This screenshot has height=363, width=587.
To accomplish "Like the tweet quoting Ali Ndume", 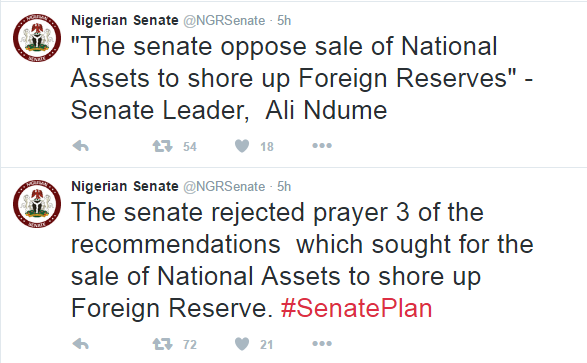I will tap(242, 146).
